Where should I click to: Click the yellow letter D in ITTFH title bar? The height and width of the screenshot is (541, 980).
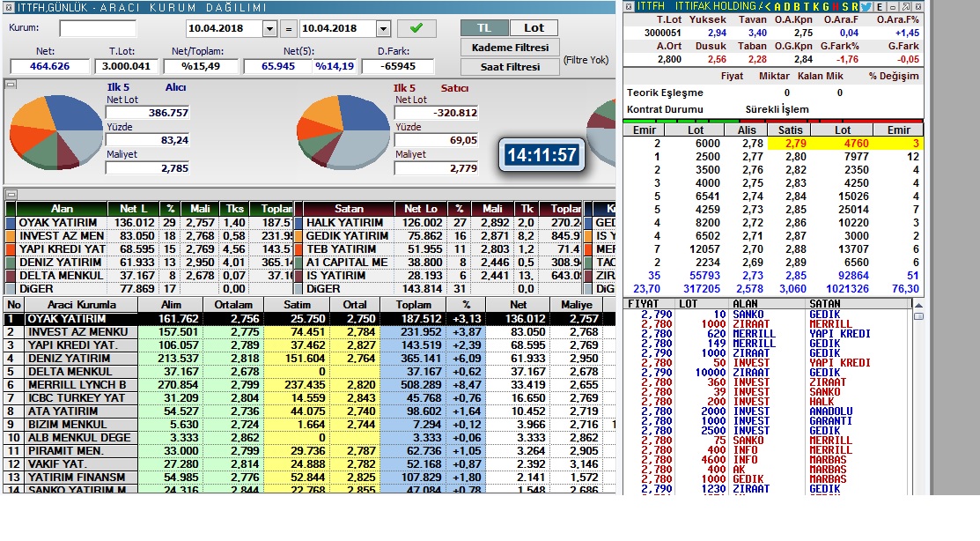(x=787, y=7)
